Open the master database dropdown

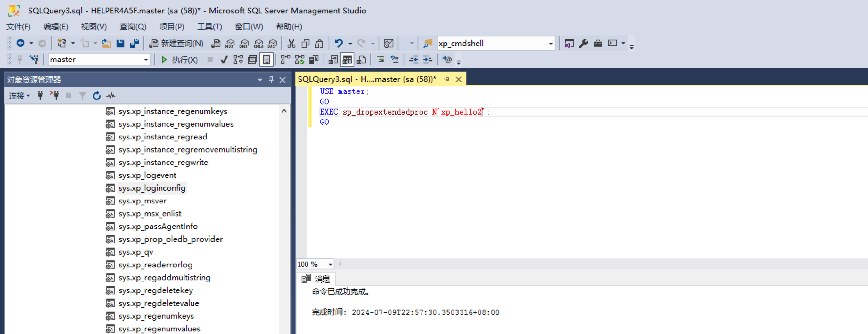pos(146,60)
